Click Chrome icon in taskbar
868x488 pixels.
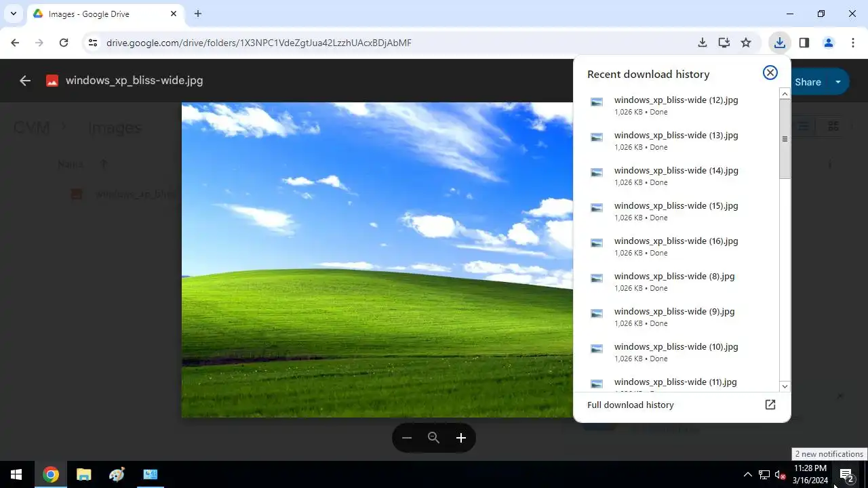(50, 474)
